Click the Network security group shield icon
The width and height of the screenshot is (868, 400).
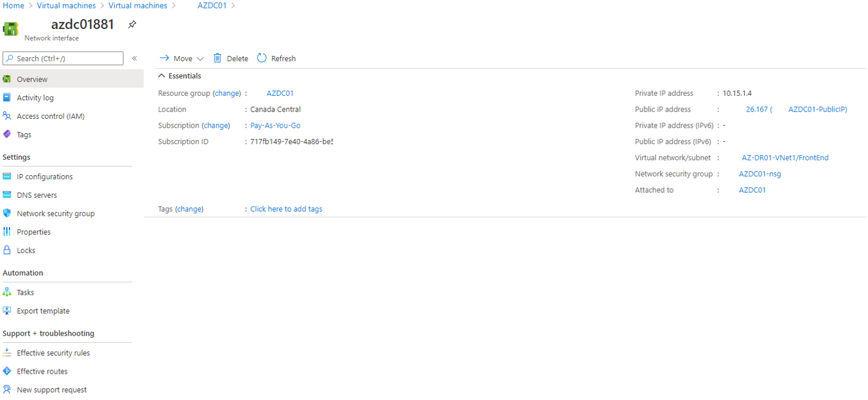tap(7, 213)
